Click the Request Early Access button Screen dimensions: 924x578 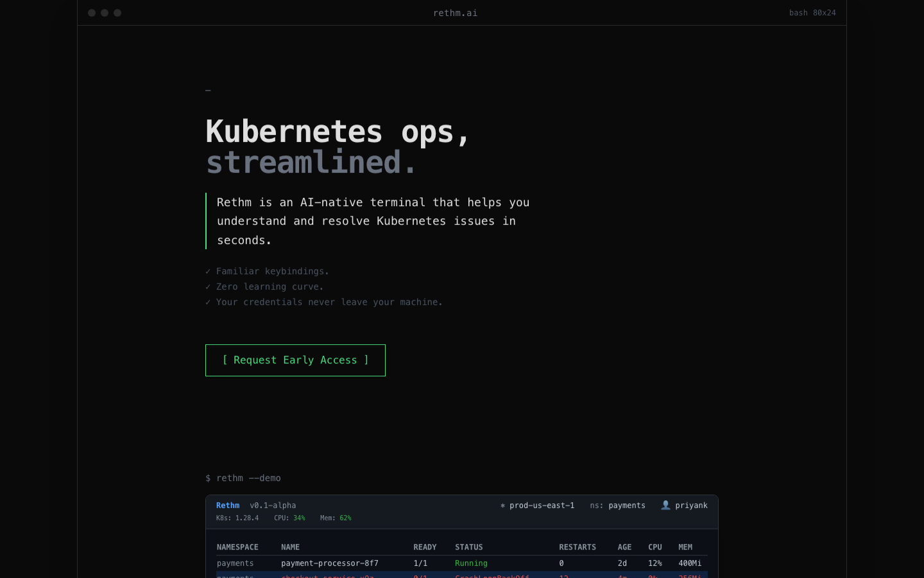(295, 360)
